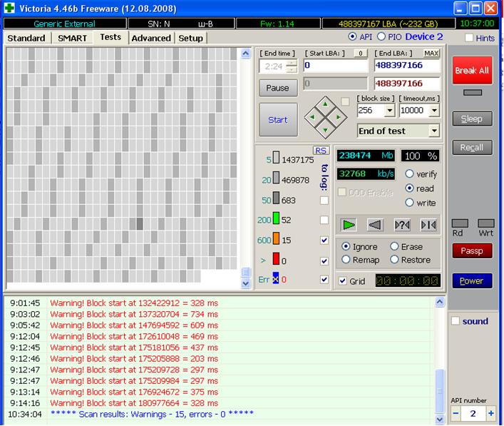Click the red Passp button

coord(472,250)
